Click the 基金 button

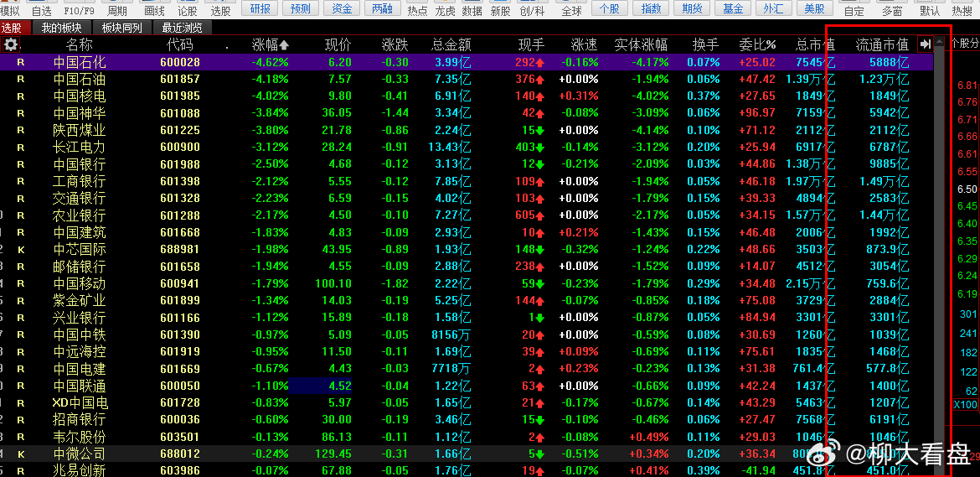[x=733, y=8]
